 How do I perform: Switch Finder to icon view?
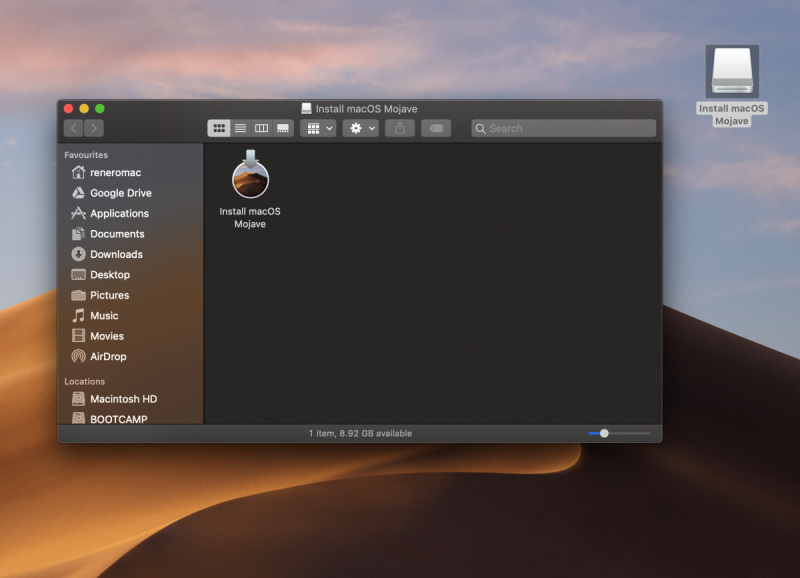pos(219,128)
